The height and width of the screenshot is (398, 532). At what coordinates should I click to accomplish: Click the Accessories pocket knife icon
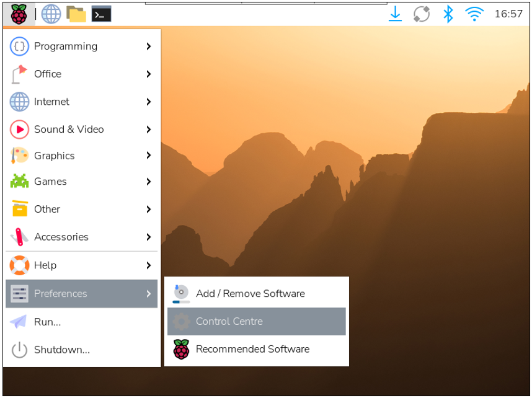coord(18,236)
